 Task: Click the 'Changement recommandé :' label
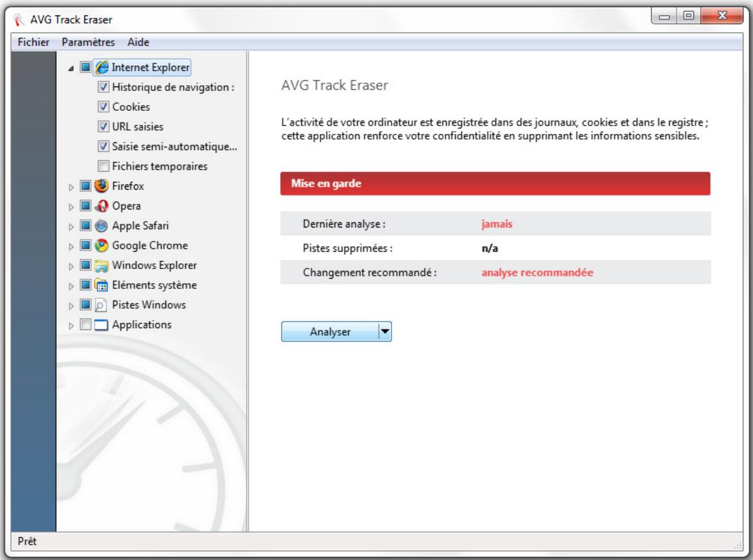[370, 272]
